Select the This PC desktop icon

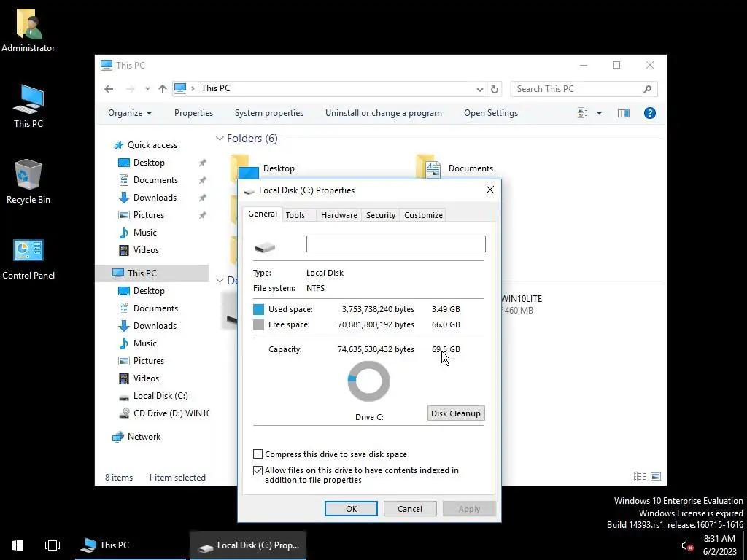[x=28, y=106]
